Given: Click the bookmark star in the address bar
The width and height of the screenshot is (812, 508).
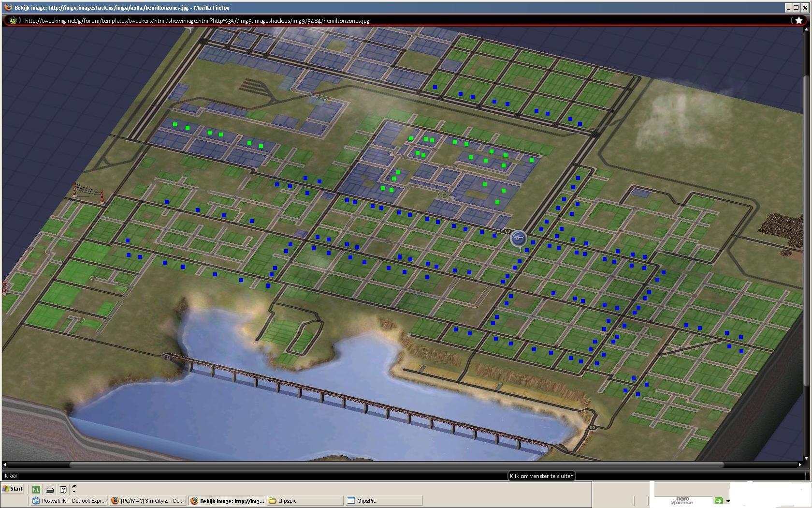Looking at the screenshot, I should pos(798,20).
